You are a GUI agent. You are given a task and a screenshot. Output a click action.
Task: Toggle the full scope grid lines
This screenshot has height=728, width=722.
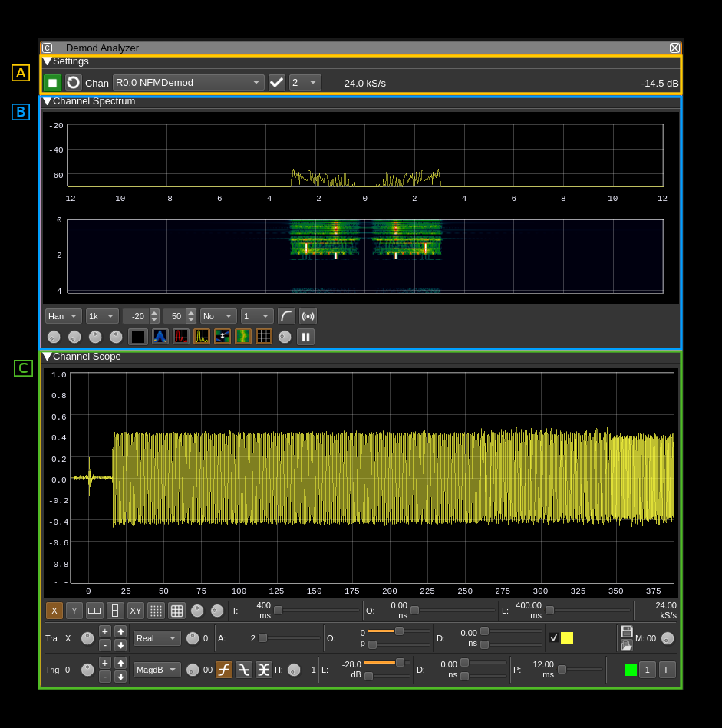click(177, 611)
